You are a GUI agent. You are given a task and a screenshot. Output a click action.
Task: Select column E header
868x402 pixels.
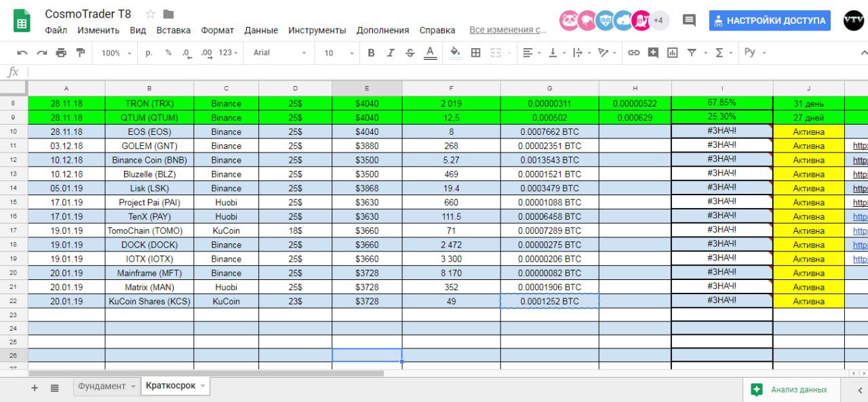[x=367, y=88]
